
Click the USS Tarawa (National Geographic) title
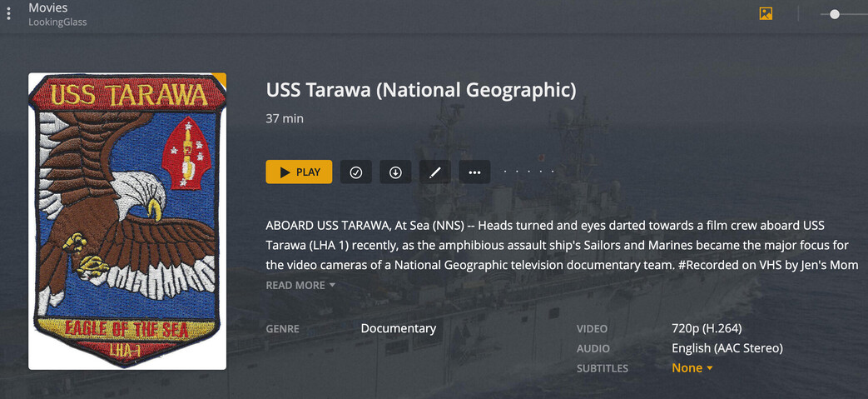[x=421, y=90]
